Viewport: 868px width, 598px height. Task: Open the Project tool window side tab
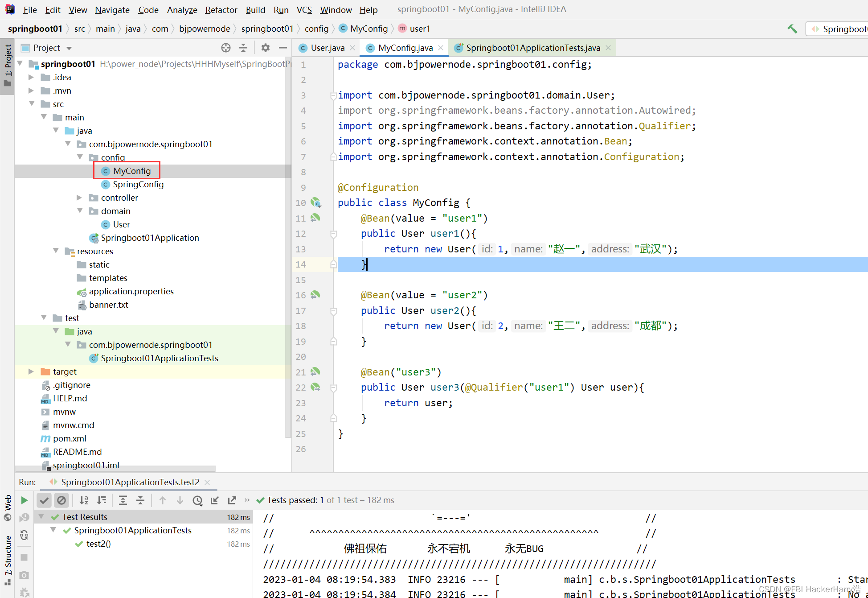tap(8, 66)
